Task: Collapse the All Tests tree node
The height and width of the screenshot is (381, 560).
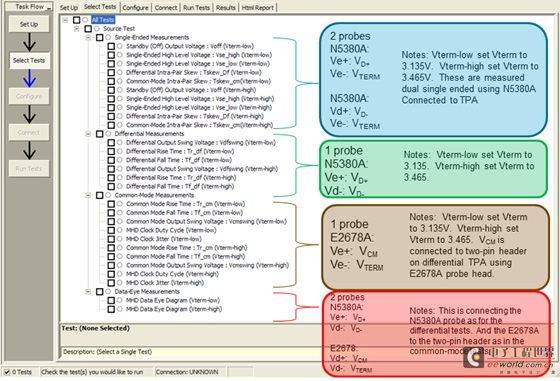Action: [x=65, y=20]
